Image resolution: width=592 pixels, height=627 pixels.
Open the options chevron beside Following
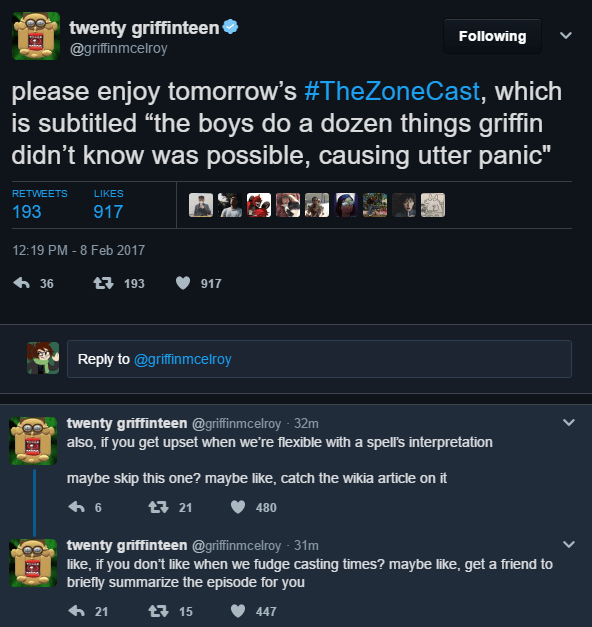point(566,36)
